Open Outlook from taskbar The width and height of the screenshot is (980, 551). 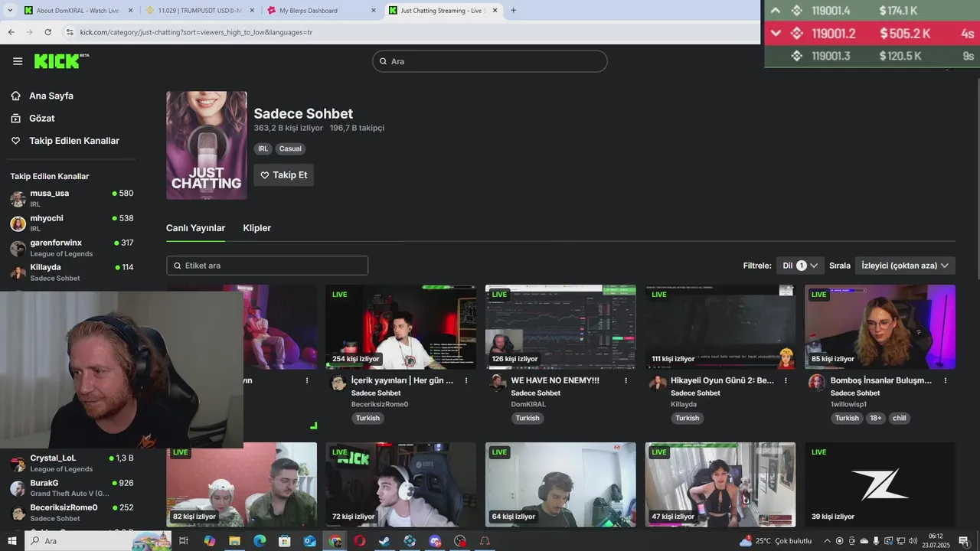click(x=309, y=541)
